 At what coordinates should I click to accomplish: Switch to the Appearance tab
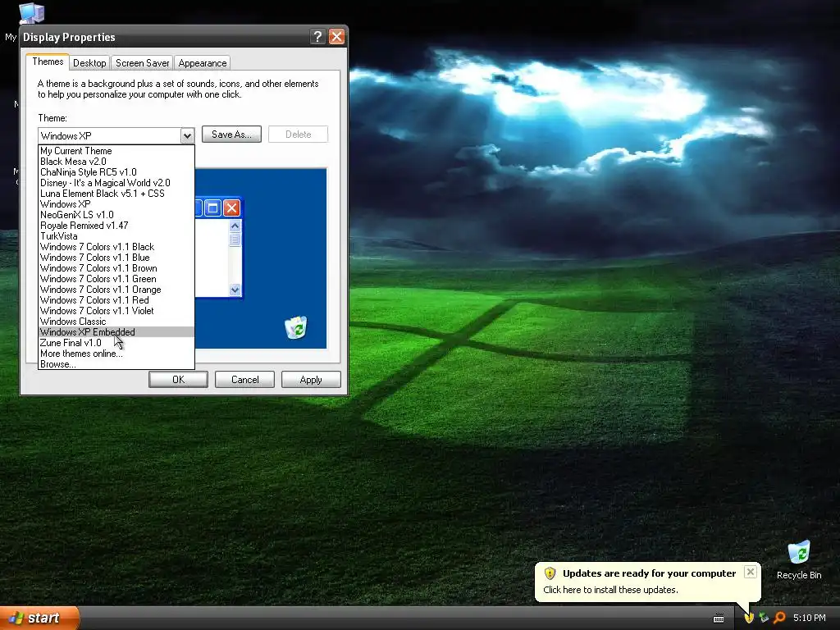(202, 62)
